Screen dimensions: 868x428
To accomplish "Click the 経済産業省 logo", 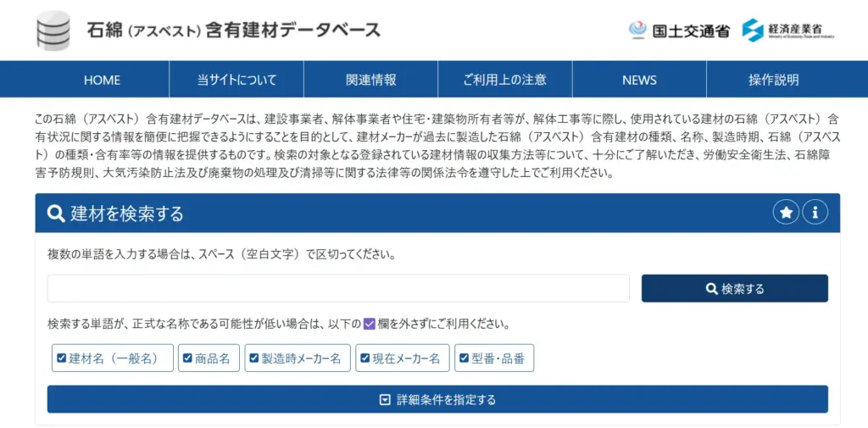I will click(x=788, y=31).
